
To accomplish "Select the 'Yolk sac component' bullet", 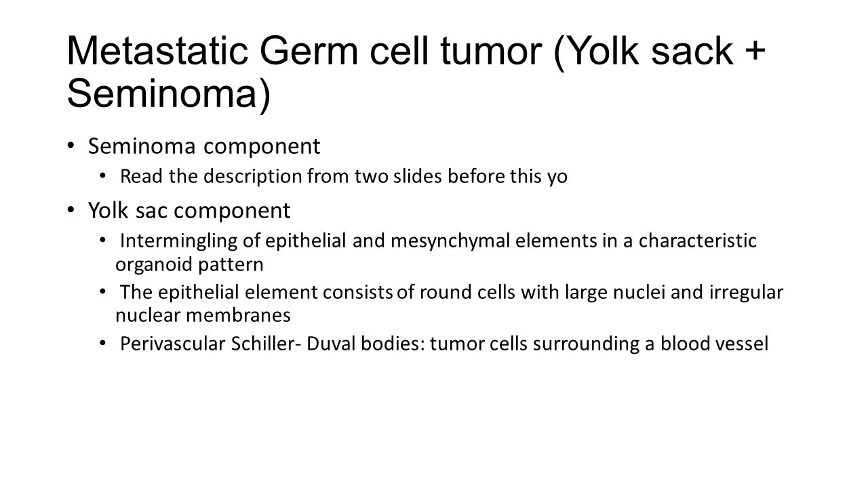I will [189, 211].
